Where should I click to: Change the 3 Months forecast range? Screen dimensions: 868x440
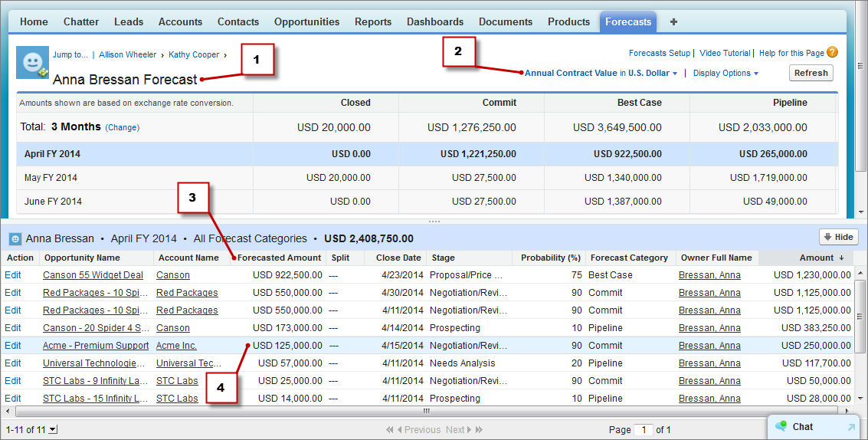pyautogui.click(x=122, y=127)
